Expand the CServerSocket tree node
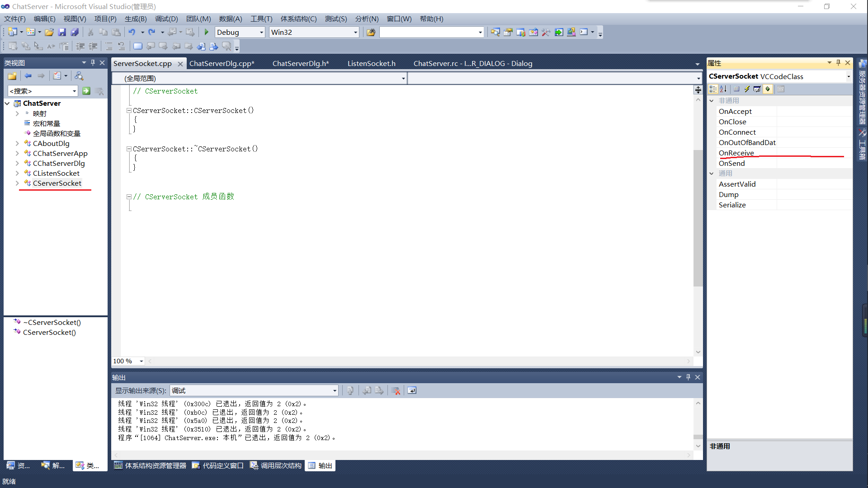The height and width of the screenshot is (488, 868). 17,183
